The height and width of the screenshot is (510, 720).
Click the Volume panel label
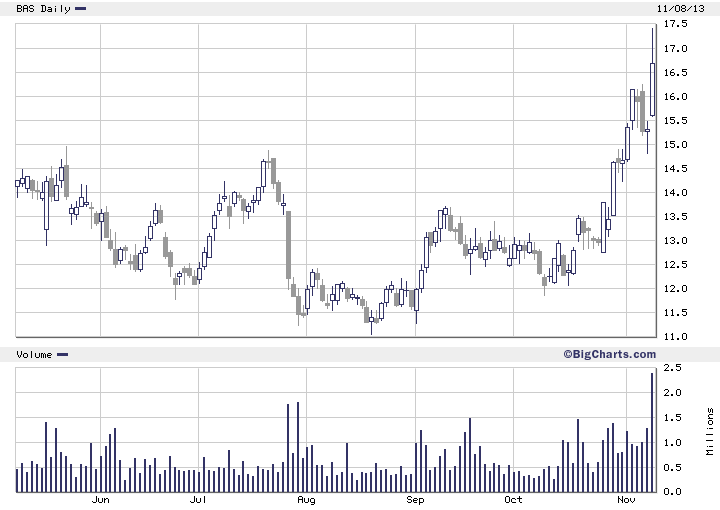coord(34,354)
